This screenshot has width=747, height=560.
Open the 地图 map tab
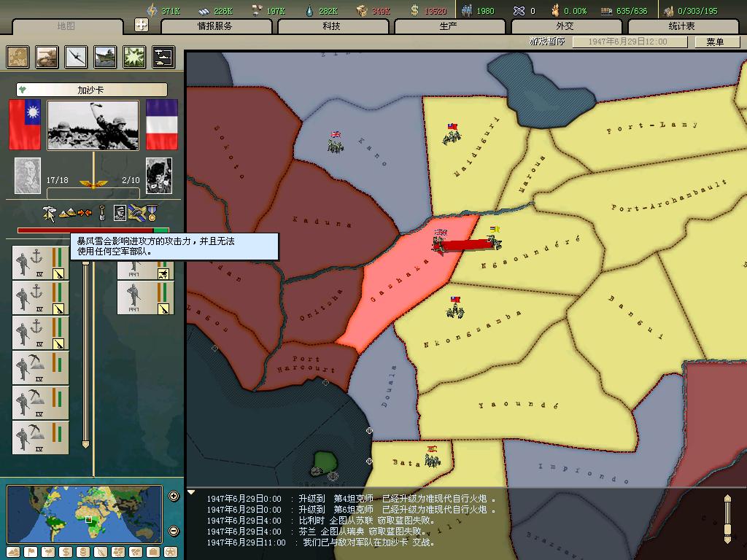[x=66, y=26]
